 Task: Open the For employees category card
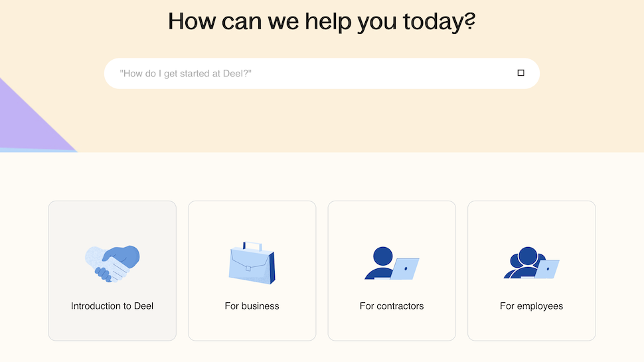coord(531,271)
